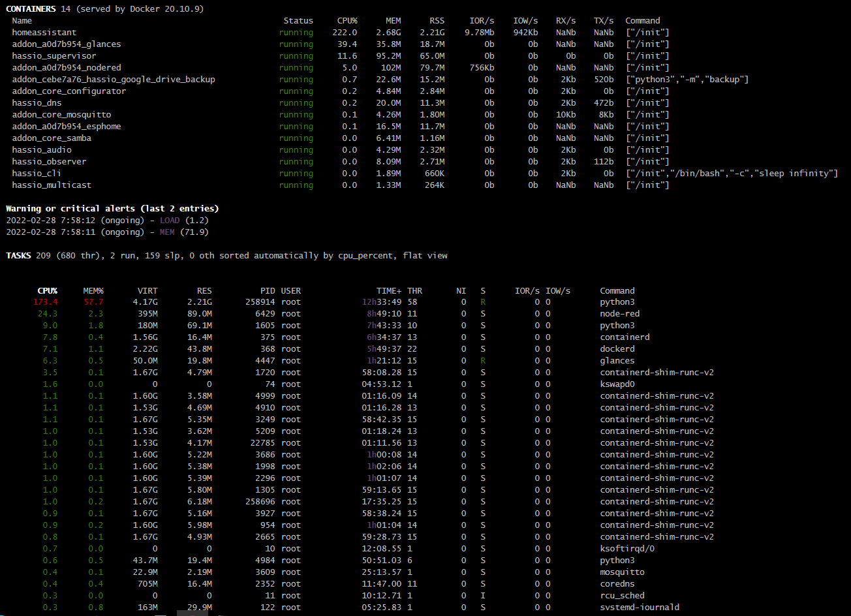Click the CONTAINERS section heading
851x616 pixels.
click(x=30, y=8)
